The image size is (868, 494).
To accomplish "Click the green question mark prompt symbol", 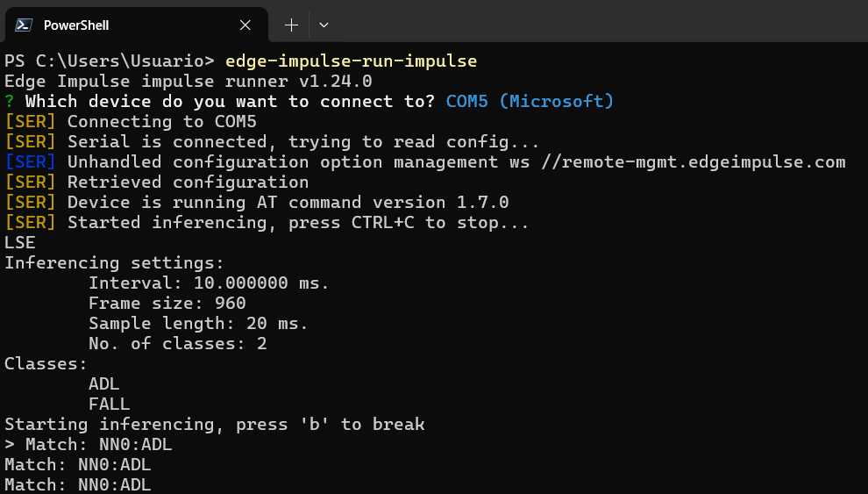I will pos(10,102).
